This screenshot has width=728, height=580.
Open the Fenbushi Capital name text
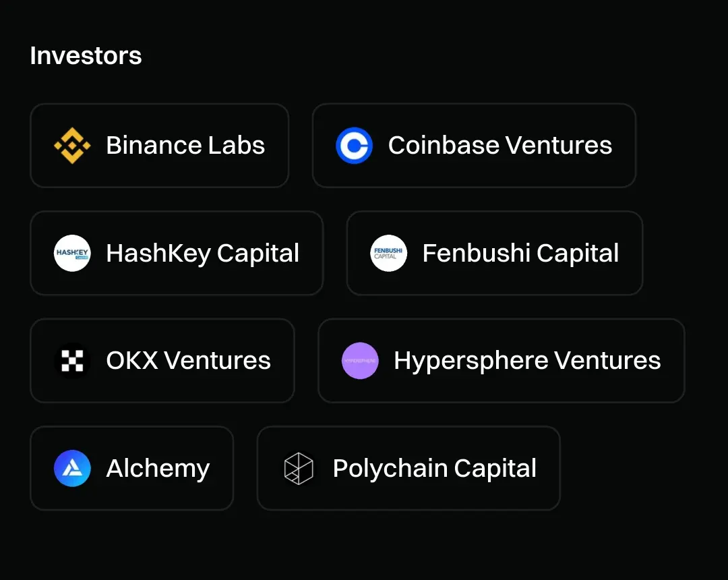click(520, 254)
